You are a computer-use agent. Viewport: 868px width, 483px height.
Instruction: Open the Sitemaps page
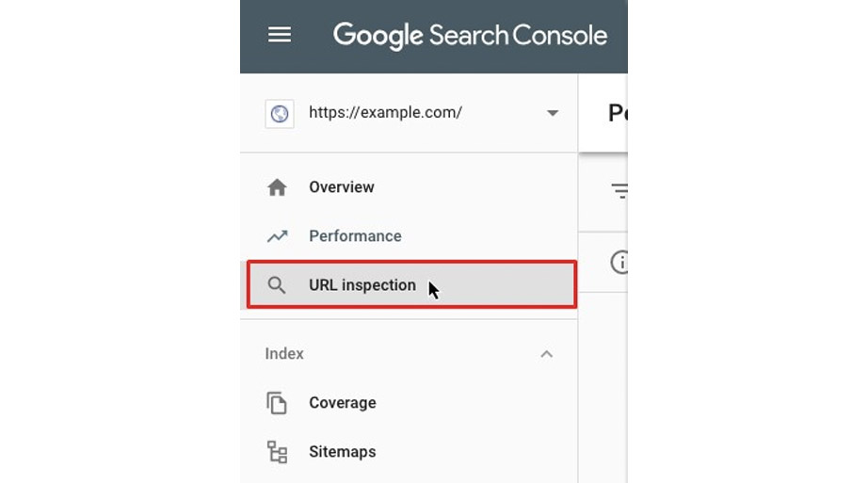pos(343,452)
